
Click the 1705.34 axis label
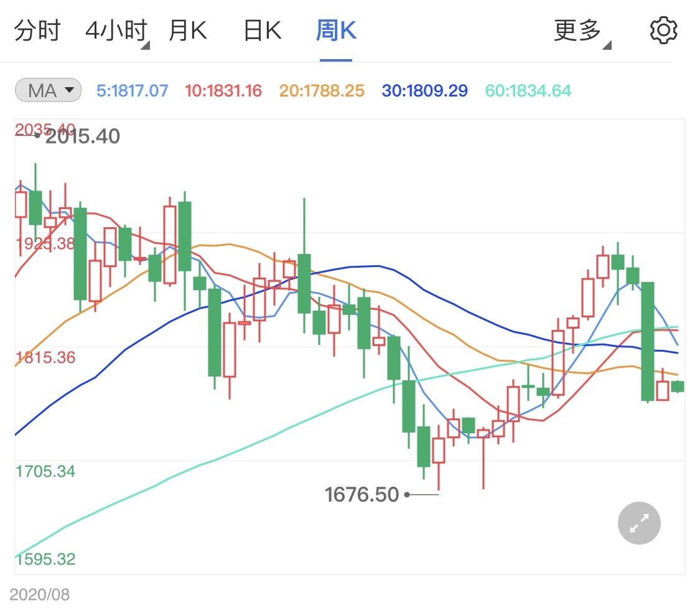[45, 471]
